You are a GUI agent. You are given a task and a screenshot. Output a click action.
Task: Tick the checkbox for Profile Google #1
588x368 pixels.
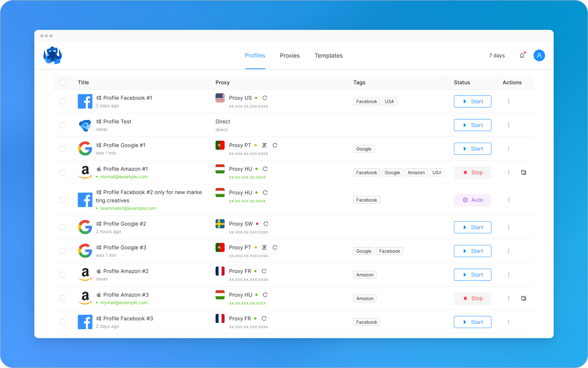click(x=63, y=149)
